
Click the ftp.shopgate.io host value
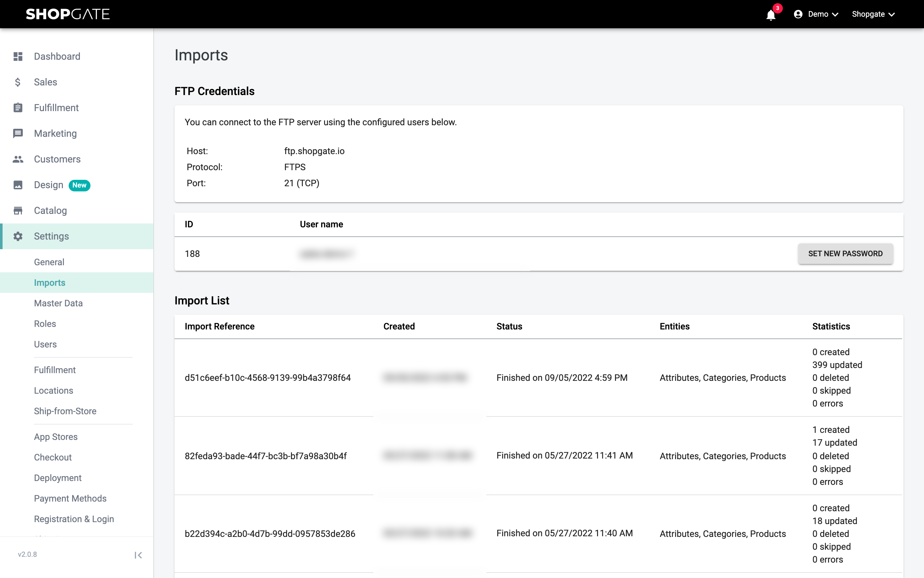pyautogui.click(x=314, y=151)
